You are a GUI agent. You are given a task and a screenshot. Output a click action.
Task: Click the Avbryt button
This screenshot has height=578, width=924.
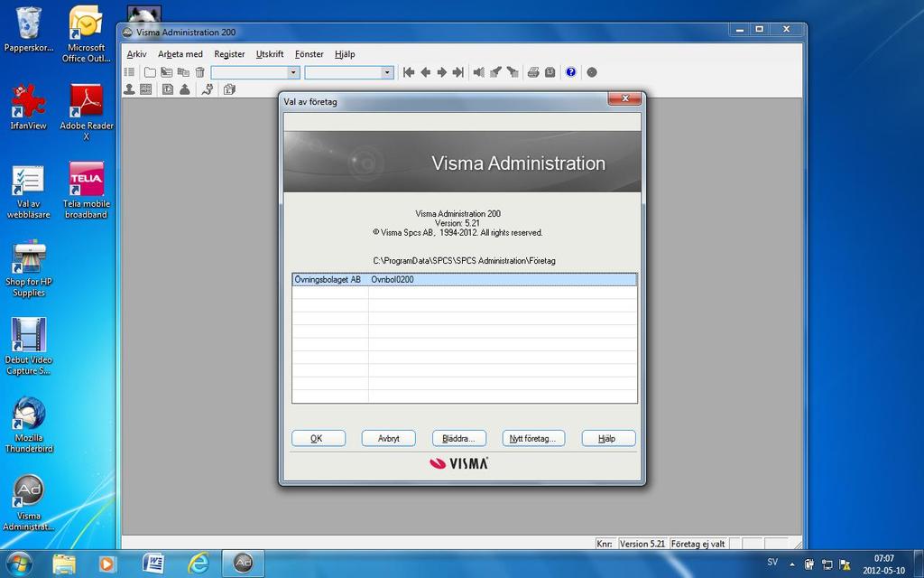[x=388, y=438]
